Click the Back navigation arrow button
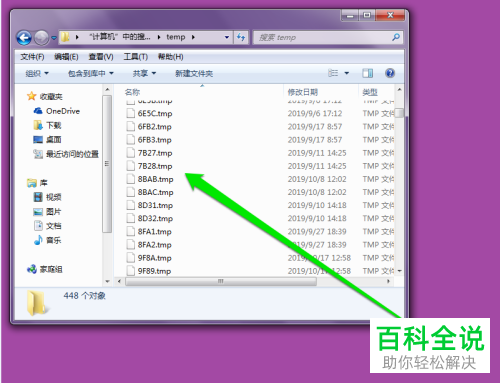Viewport: 500px width, 383px height. tap(24, 38)
